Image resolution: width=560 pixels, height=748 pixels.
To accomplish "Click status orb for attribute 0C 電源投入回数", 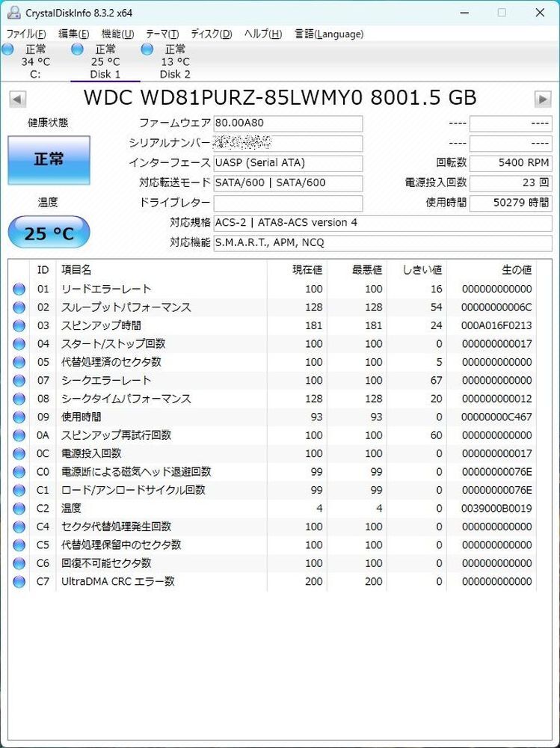I will coord(19,454).
